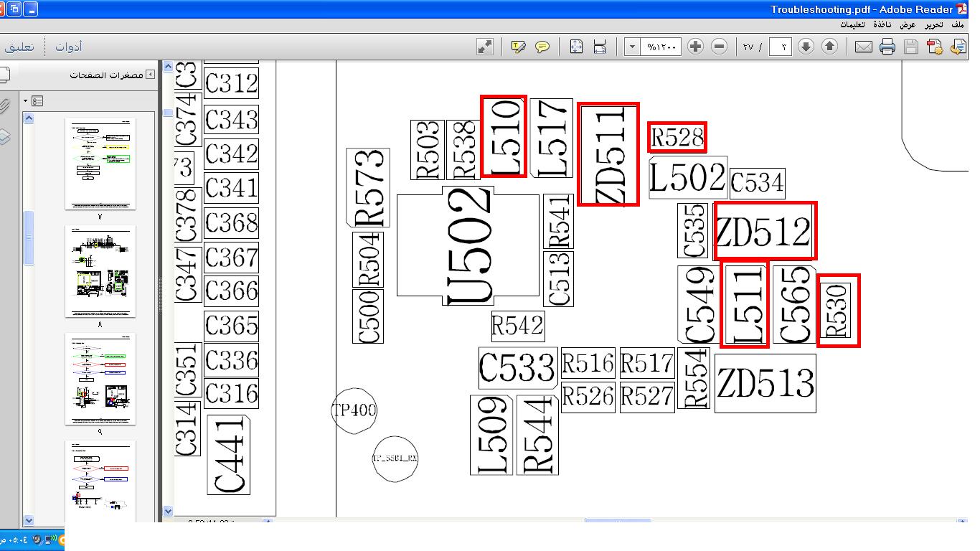Open the ملف (File) menu
This screenshot has height=551, width=980.
(x=958, y=25)
